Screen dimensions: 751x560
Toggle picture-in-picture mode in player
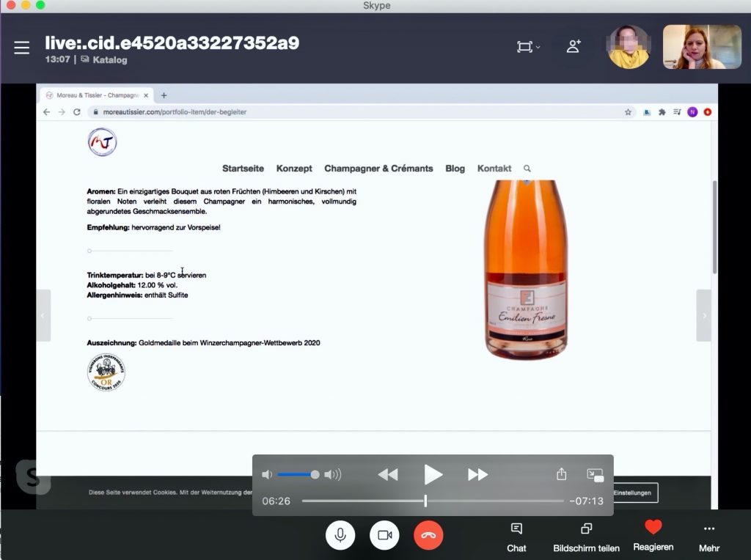click(x=595, y=475)
